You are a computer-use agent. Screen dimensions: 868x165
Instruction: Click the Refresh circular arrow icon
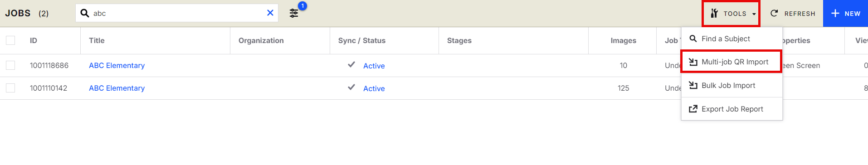pyautogui.click(x=774, y=13)
